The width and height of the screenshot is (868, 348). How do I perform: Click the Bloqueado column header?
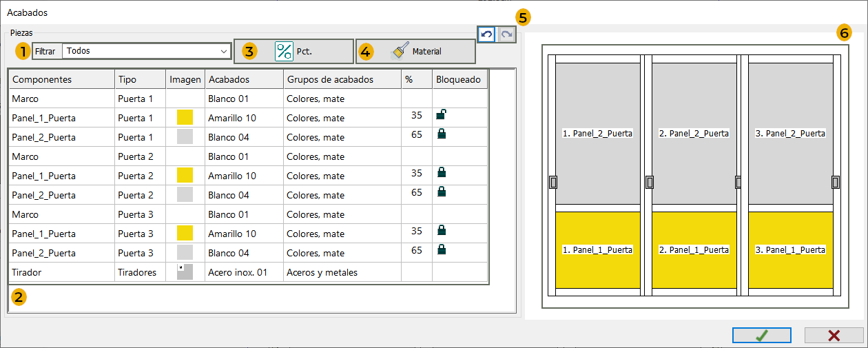(x=460, y=79)
